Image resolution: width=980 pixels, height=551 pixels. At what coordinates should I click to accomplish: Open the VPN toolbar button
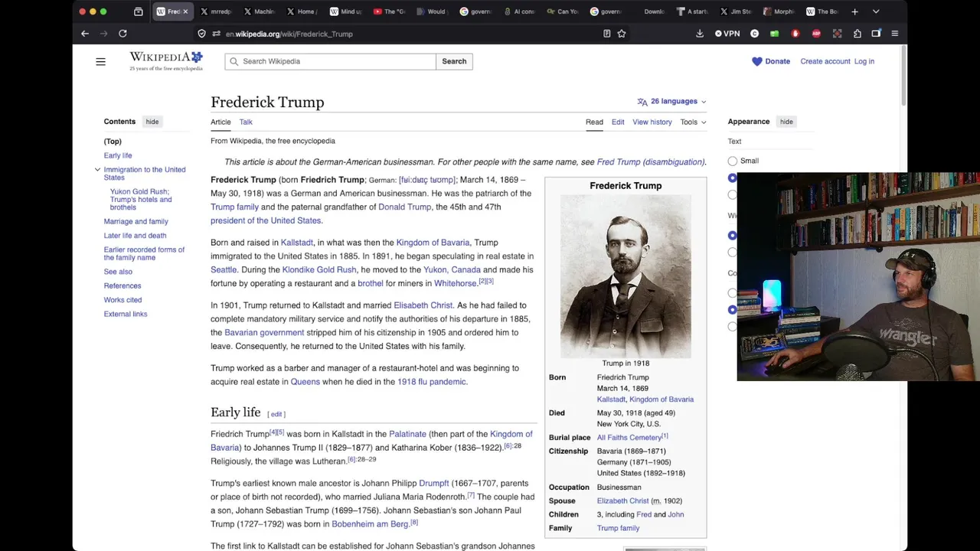click(x=727, y=34)
